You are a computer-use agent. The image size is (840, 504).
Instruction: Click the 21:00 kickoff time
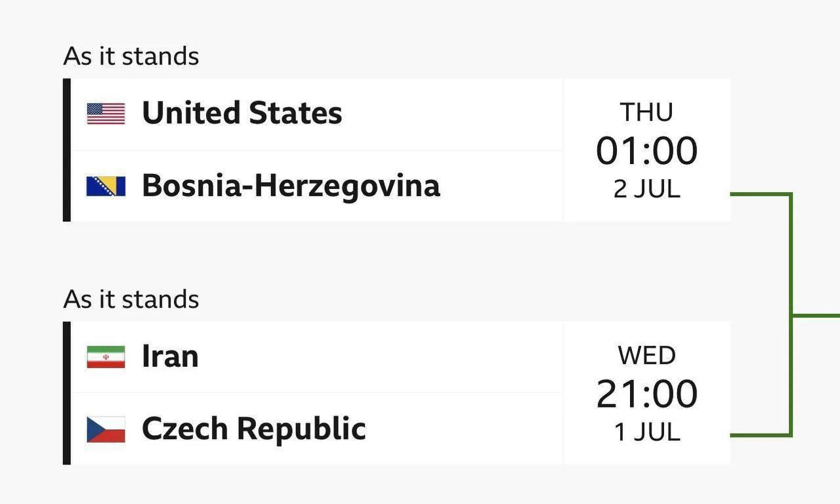tap(646, 394)
